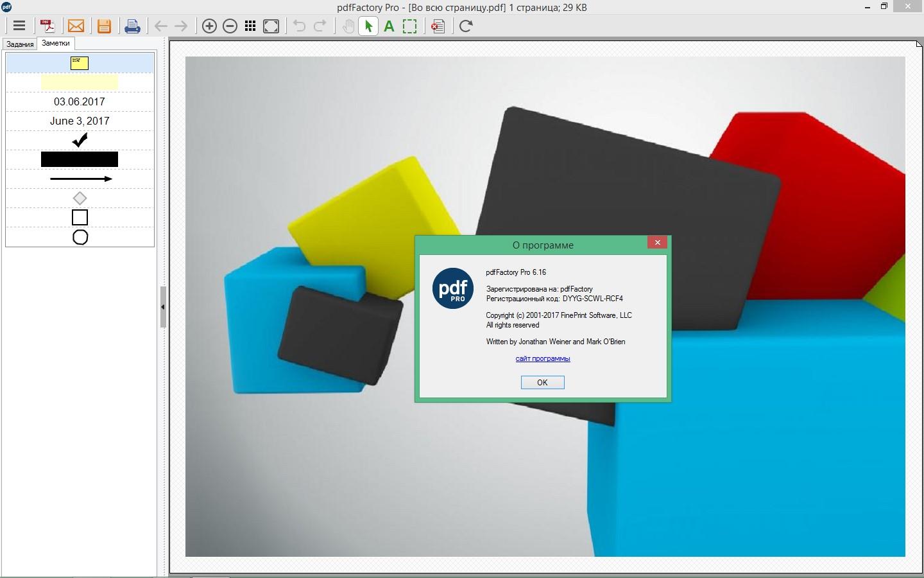Go to next page with right arrow

[x=181, y=26]
